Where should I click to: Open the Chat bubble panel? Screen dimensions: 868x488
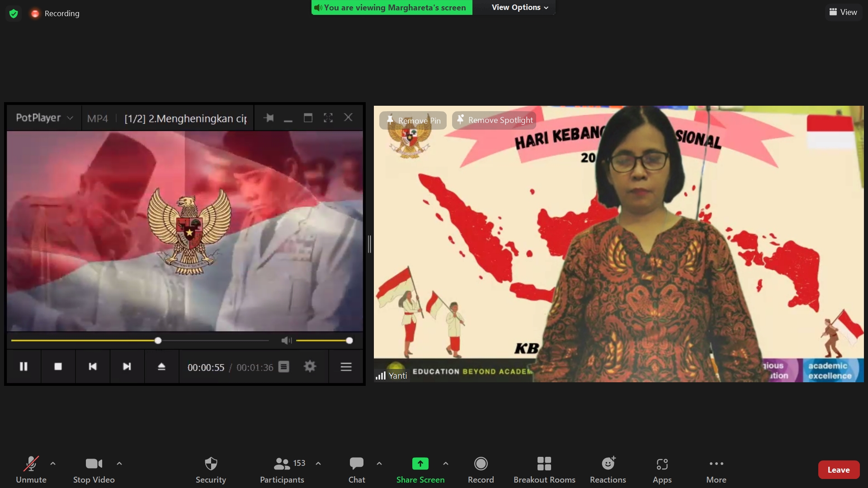point(356,469)
